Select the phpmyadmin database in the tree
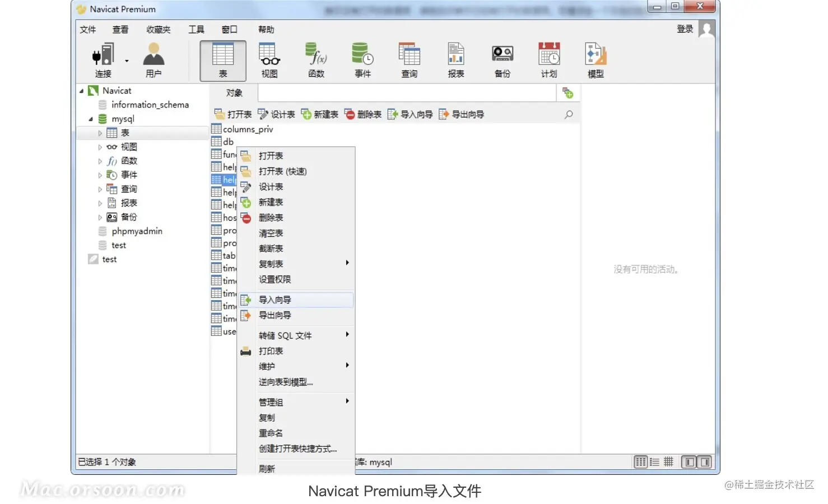The image size is (828, 504). (x=137, y=231)
